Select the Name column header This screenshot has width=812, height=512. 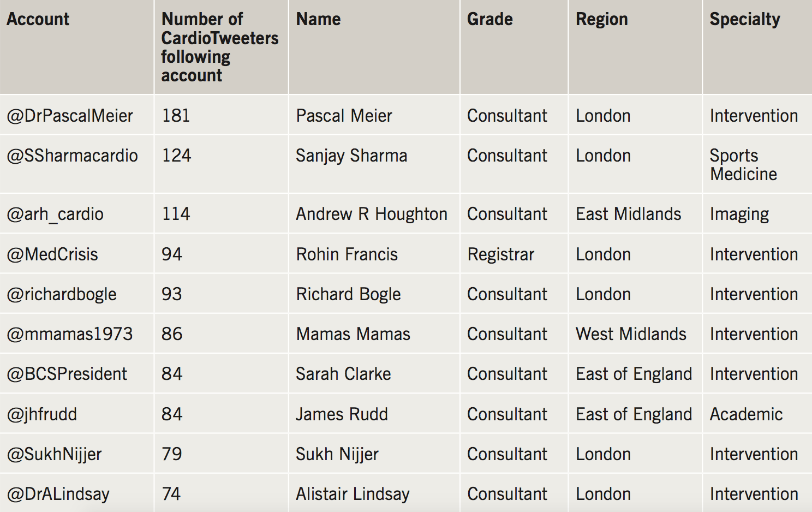[318, 20]
